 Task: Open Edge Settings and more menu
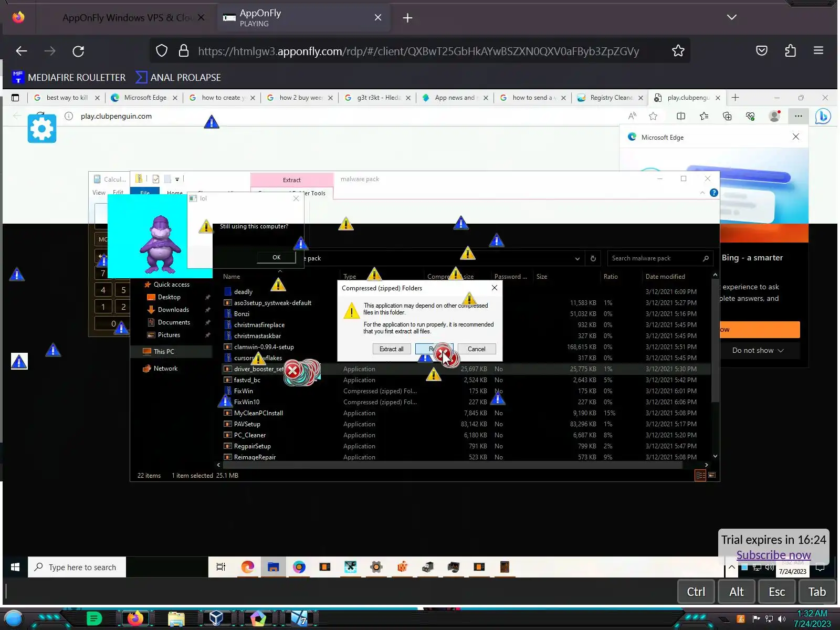point(799,116)
